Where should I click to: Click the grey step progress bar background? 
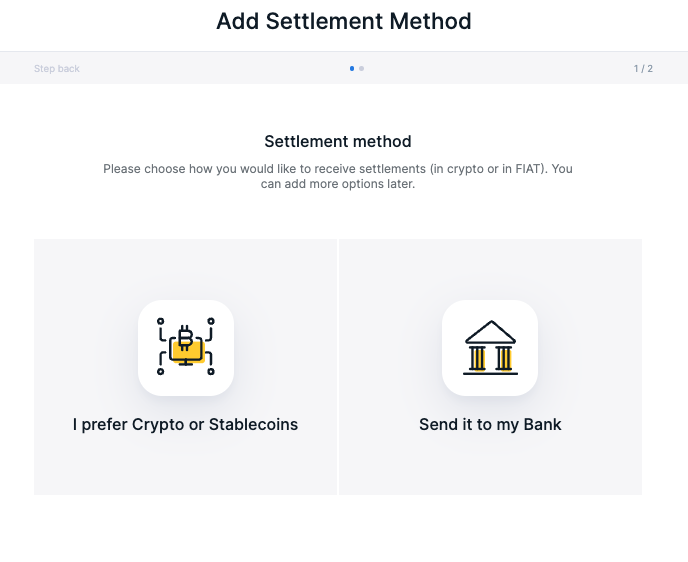(219, 68)
